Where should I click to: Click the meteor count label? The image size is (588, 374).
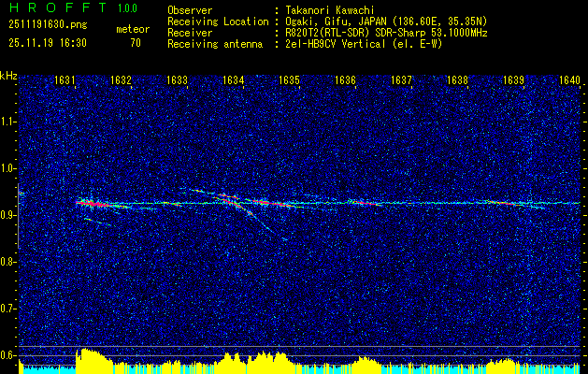(x=133, y=29)
